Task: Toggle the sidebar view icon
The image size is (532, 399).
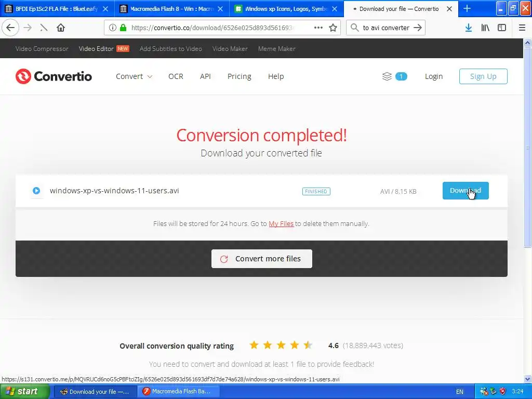Action: [502, 28]
